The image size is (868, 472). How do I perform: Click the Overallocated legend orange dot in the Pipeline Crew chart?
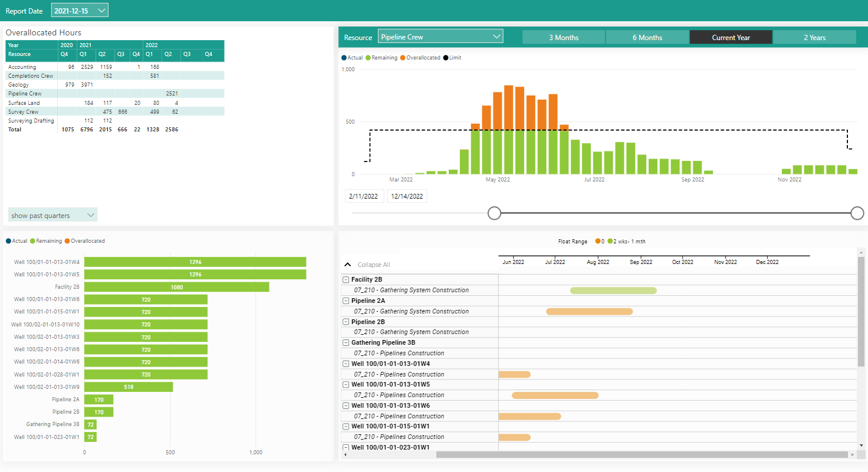click(x=403, y=58)
